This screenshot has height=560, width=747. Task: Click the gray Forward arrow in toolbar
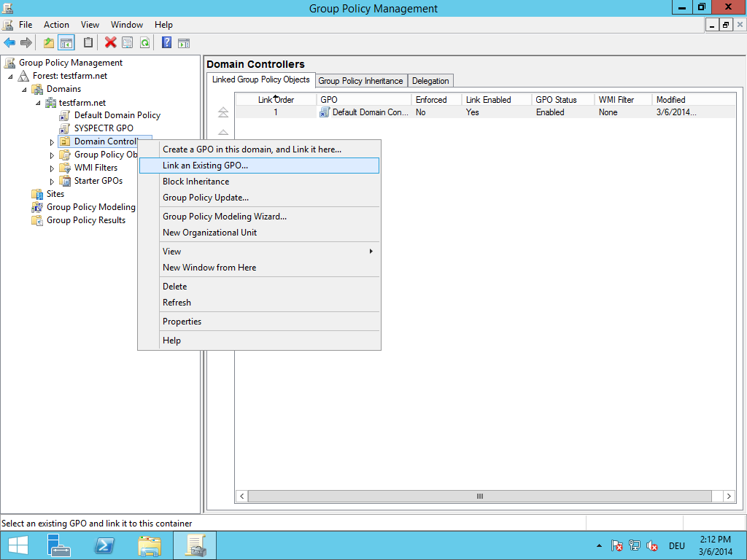click(26, 43)
